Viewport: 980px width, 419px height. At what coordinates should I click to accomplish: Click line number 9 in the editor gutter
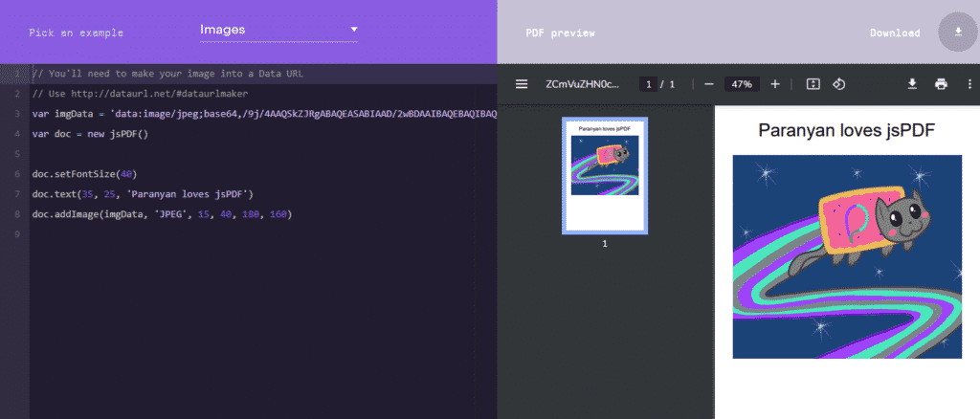[17, 234]
